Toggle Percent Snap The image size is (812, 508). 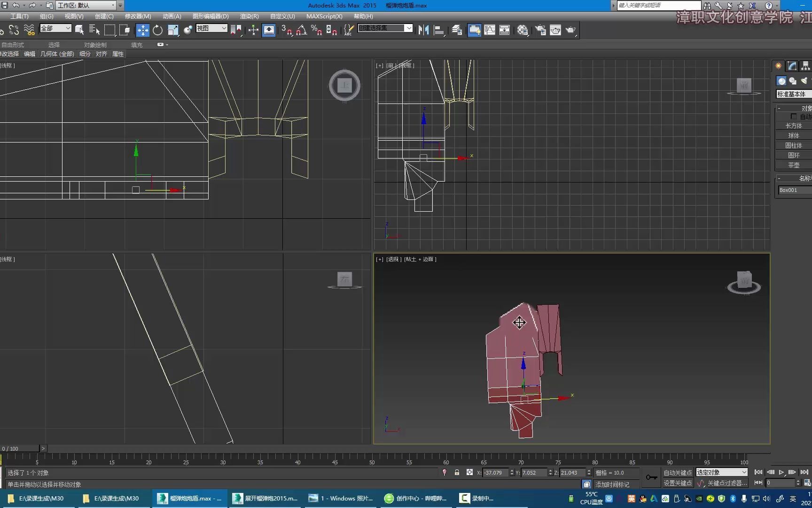click(x=316, y=30)
